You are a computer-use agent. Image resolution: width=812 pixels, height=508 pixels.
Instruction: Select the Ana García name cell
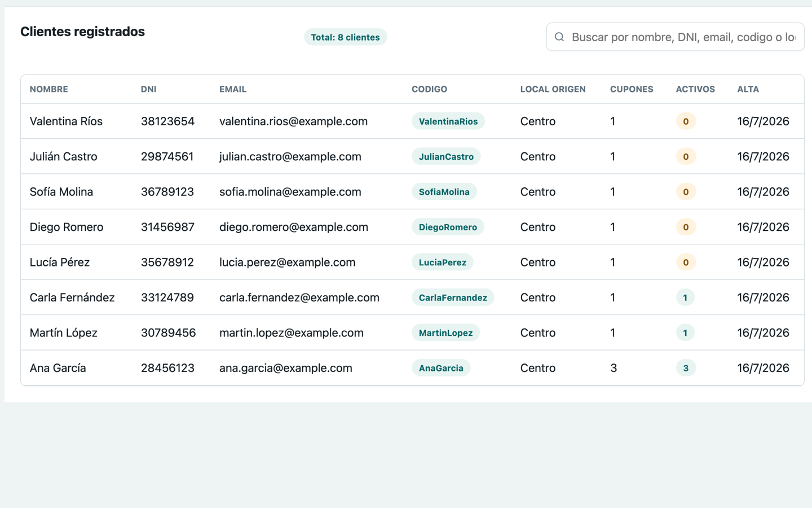click(58, 368)
